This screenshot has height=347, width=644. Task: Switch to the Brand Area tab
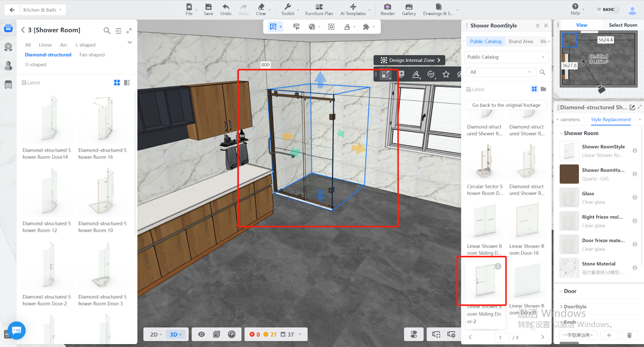click(520, 42)
